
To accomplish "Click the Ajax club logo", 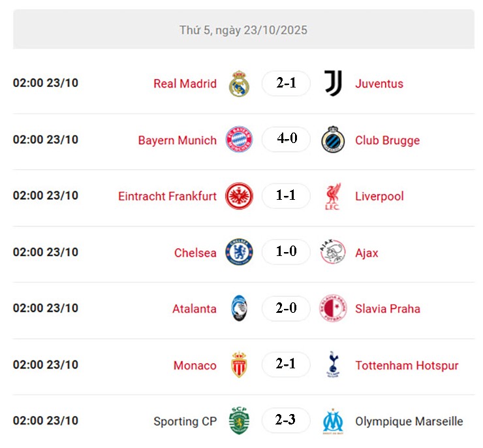I will coord(333,252).
